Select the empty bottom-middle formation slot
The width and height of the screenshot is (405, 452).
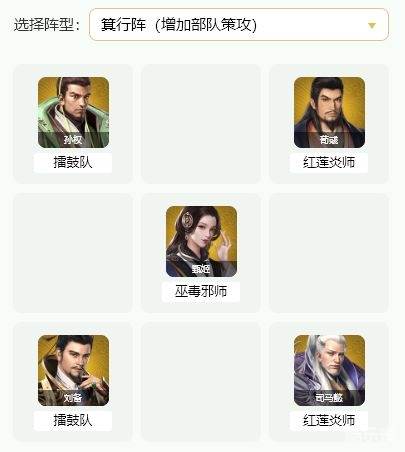tap(201, 382)
